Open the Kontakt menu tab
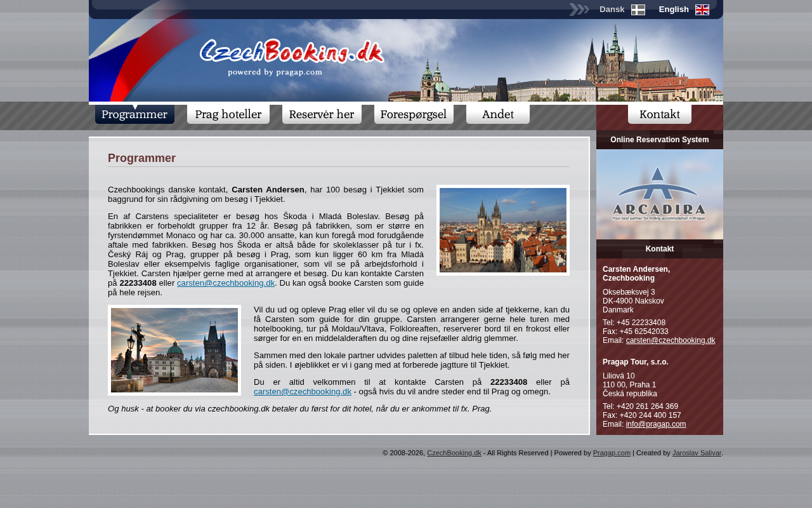 pyautogui.click(x=660, y=114)
